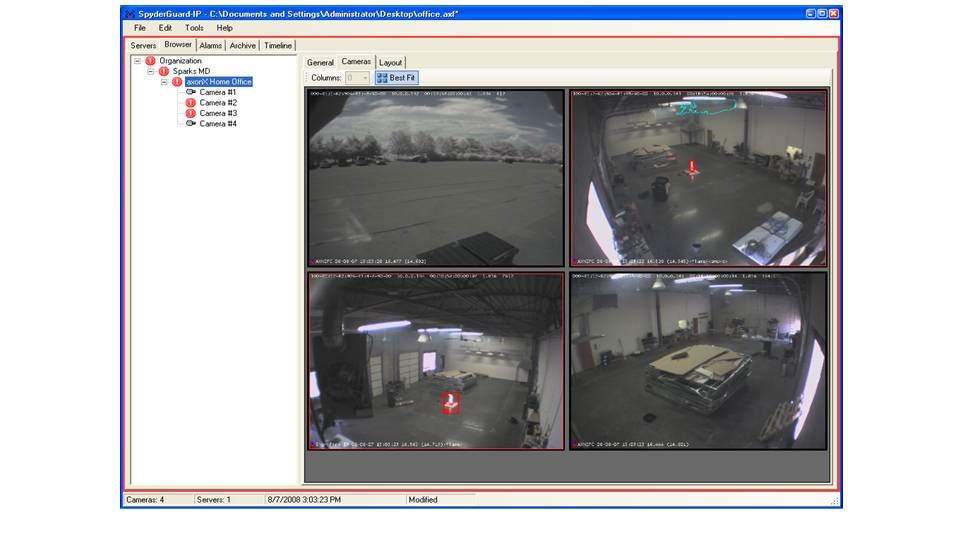The width and height of the screenshot is (960, 545).
Task: Collapse the Organization tree node
Action: point(137,61)
